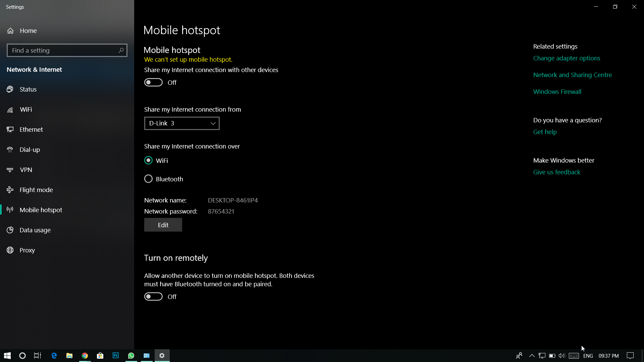Click the Find a setting field

[x=62, y=50]
